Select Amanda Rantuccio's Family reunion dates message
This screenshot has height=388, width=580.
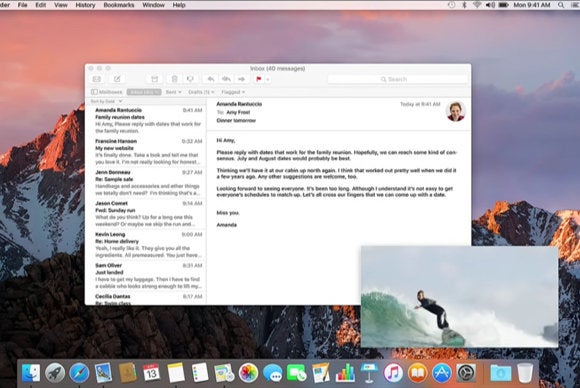point(148,120)
